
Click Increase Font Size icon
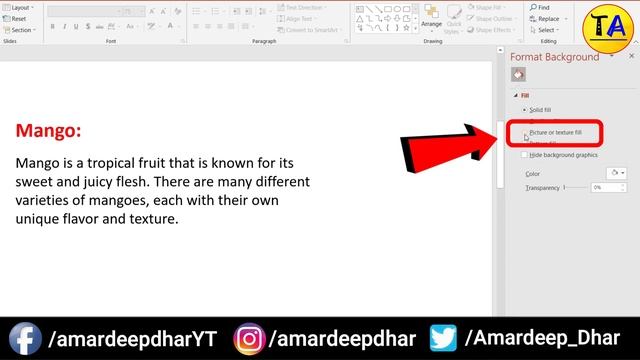point(152,11)
